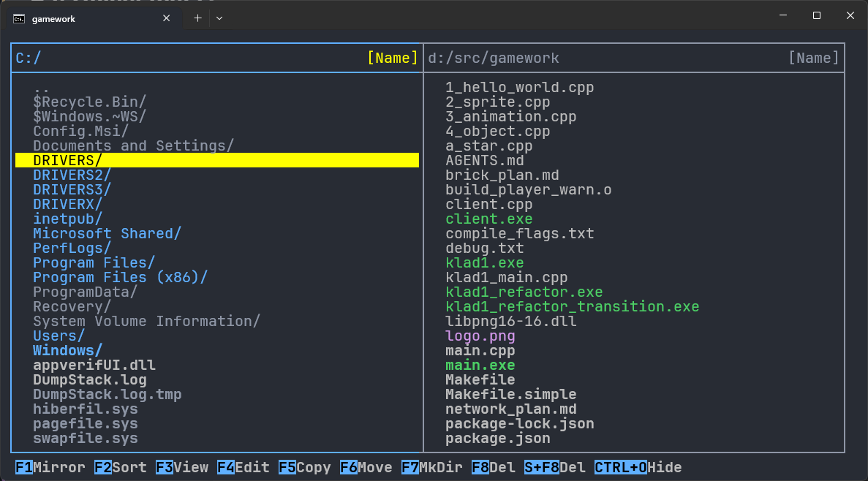
Task: Select a_star.cpp file
Action: click(488, 145)
